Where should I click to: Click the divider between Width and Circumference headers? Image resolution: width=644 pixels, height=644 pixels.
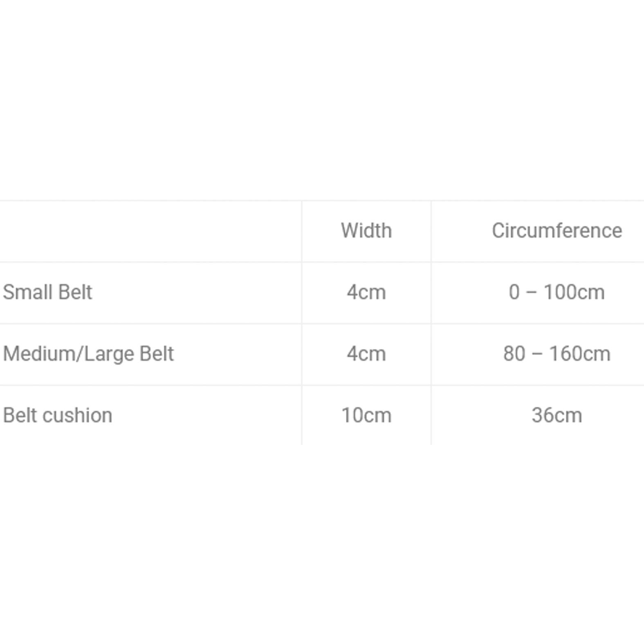click(x=431, y=231)
